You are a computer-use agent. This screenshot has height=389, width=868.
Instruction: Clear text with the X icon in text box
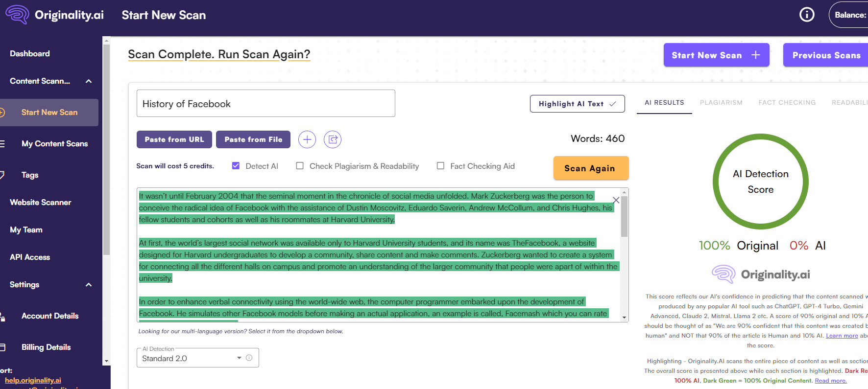(616, 200)
